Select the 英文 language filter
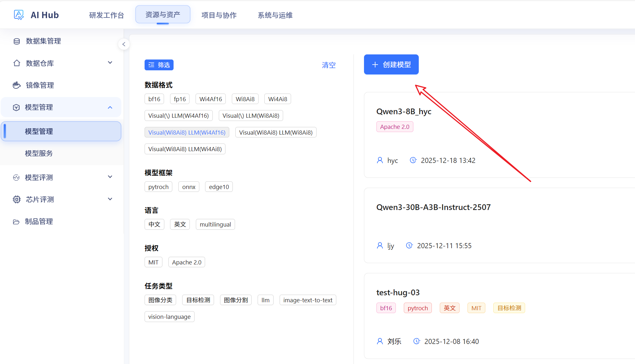The image size is (635, 364). 180,224
